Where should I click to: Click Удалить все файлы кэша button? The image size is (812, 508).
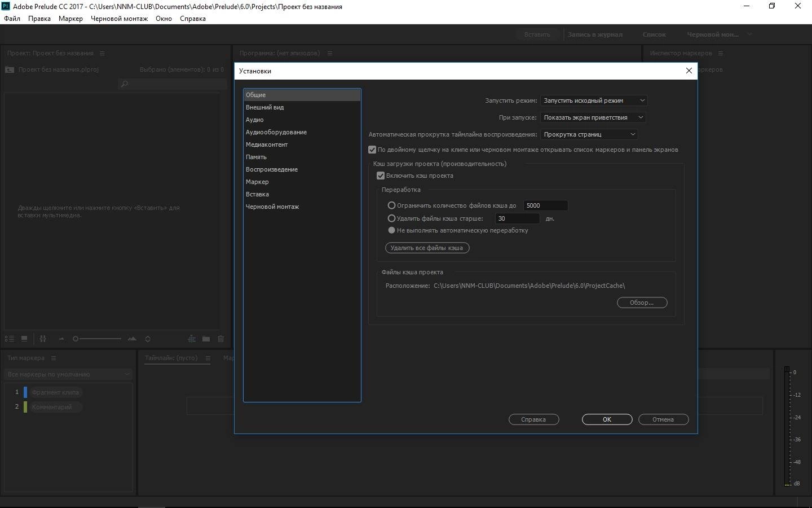pyautogui.click(x=427, y=248)
